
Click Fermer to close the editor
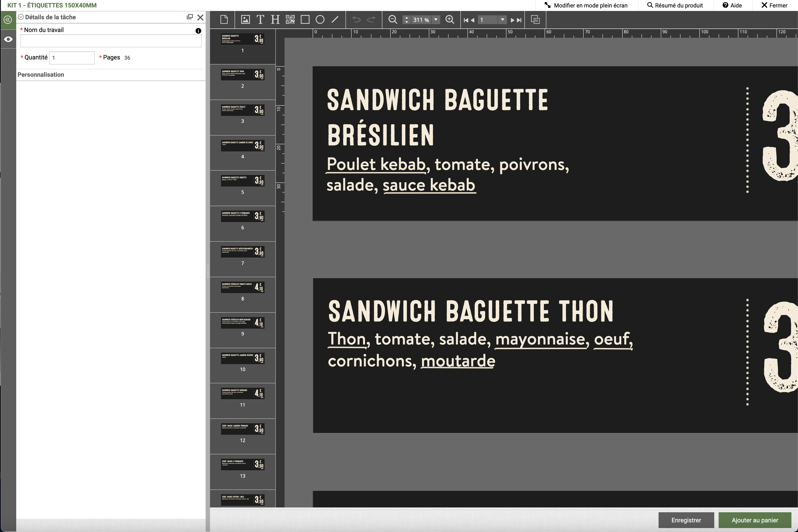pos(774,5)
